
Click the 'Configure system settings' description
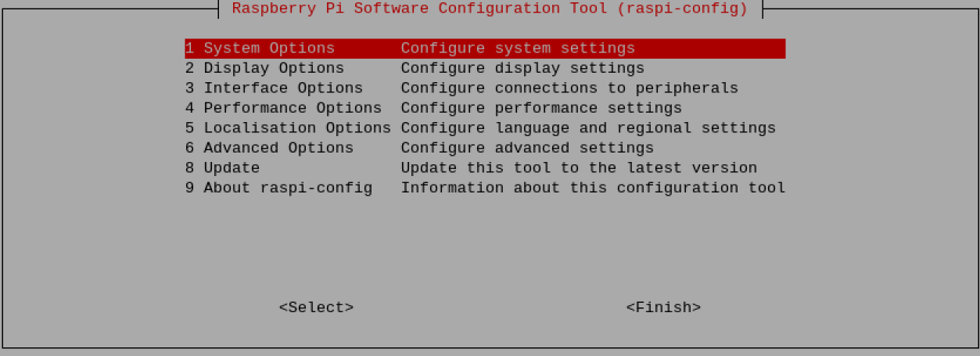pyautogui.click(x=518, y=49)
